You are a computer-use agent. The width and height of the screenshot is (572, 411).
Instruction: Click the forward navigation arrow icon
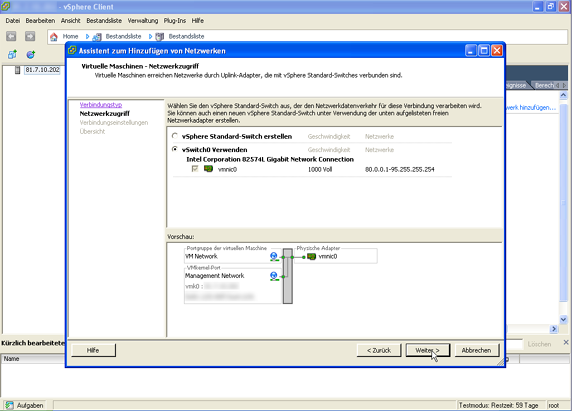coord(30,36)
